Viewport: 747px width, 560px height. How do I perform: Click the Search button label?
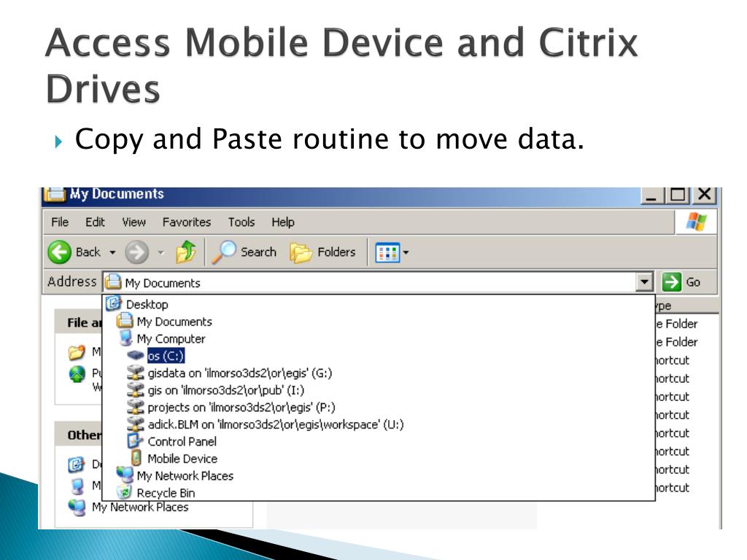[258, 252]
